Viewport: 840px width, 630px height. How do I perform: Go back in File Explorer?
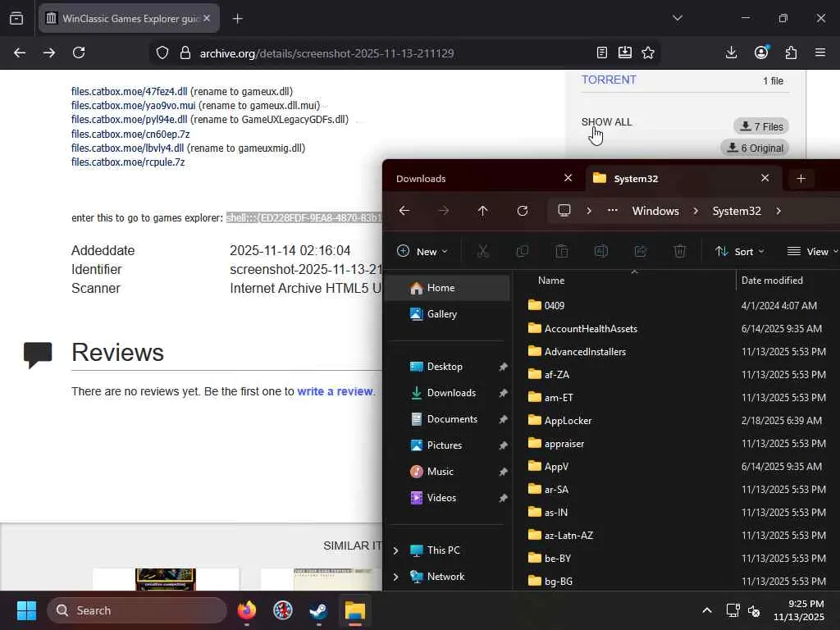tap(404, 211)
